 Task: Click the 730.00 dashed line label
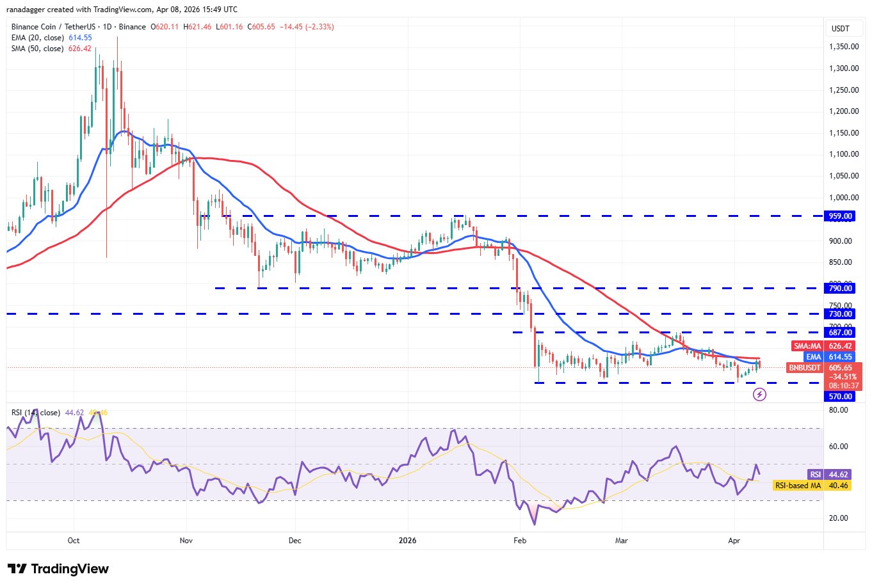point(840,314)
